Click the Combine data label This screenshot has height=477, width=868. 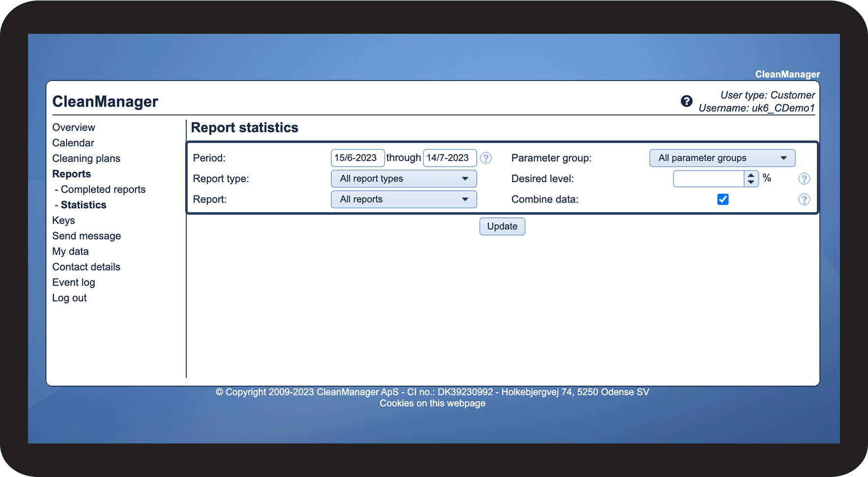tap(545, 199)
